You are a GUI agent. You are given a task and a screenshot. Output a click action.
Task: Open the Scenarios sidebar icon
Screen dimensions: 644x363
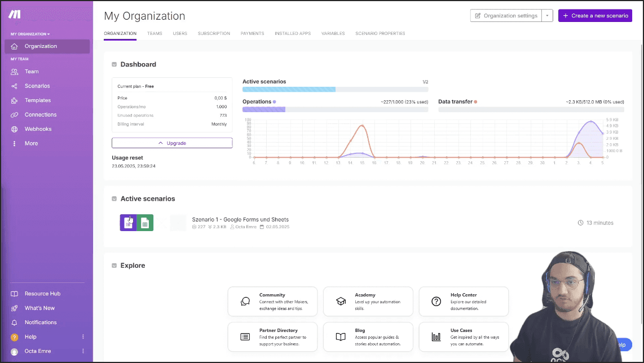click(x=14, y=86)
